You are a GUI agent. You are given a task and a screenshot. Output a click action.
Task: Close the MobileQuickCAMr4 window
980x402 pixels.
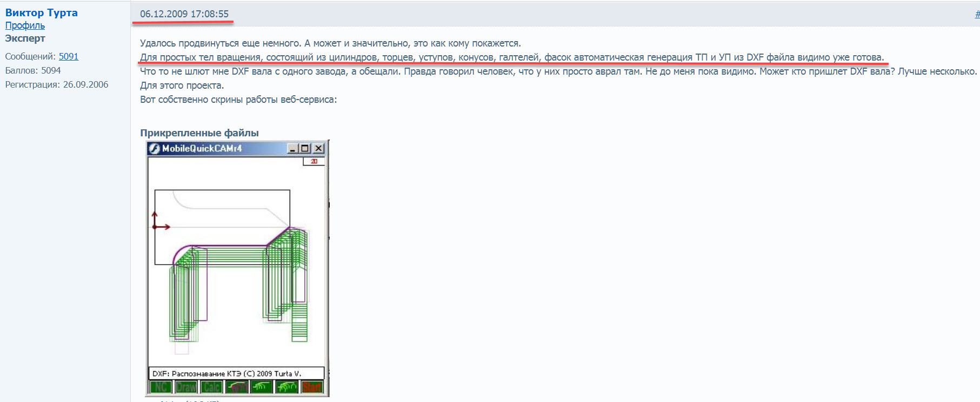click(318, 148)
